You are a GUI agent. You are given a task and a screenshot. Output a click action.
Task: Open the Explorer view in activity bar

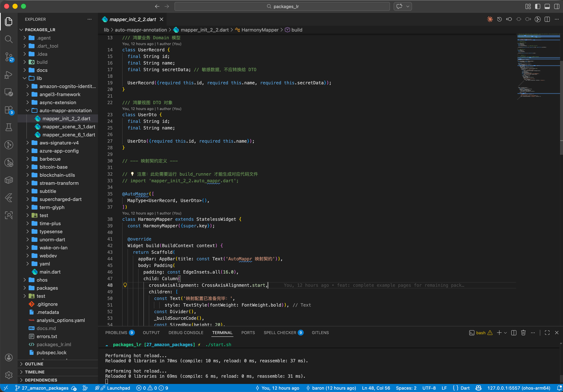coord(9,21)
